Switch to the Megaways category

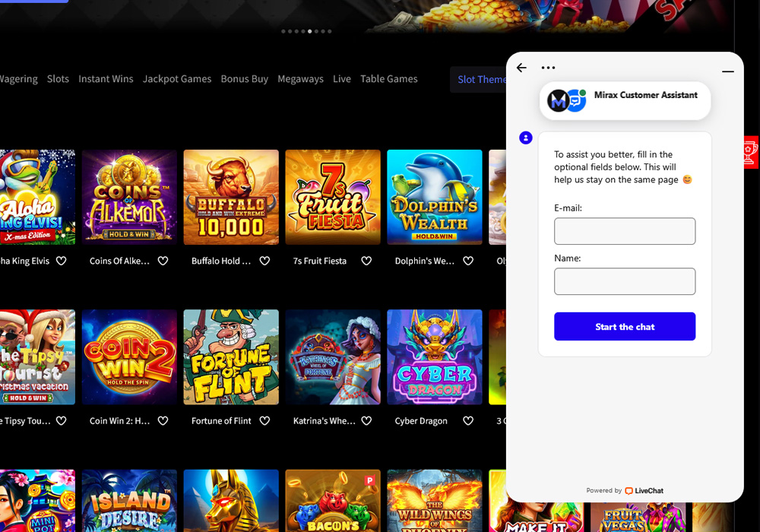300,79
